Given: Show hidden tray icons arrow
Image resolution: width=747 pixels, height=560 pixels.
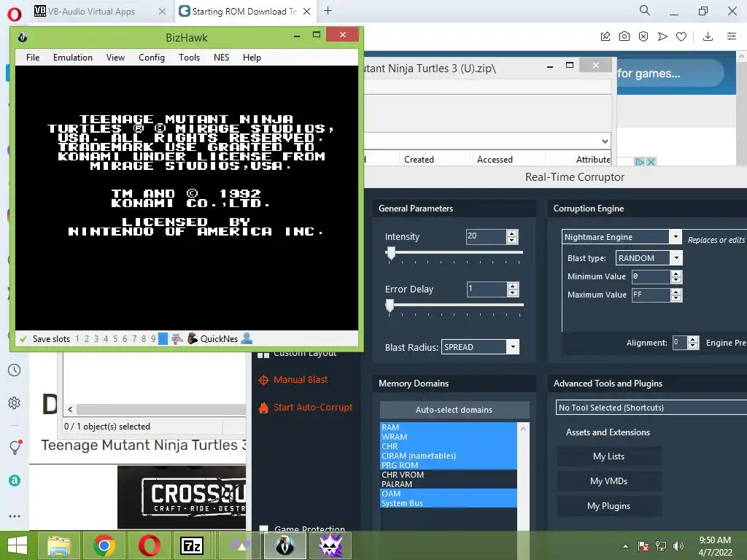Looking at the screenshot, I should (x=625, y=546).
